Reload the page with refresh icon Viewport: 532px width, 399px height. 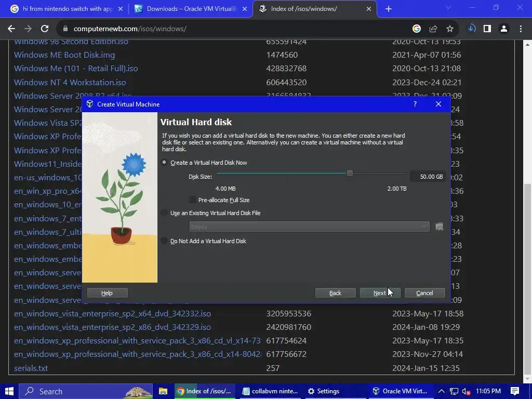45,29
